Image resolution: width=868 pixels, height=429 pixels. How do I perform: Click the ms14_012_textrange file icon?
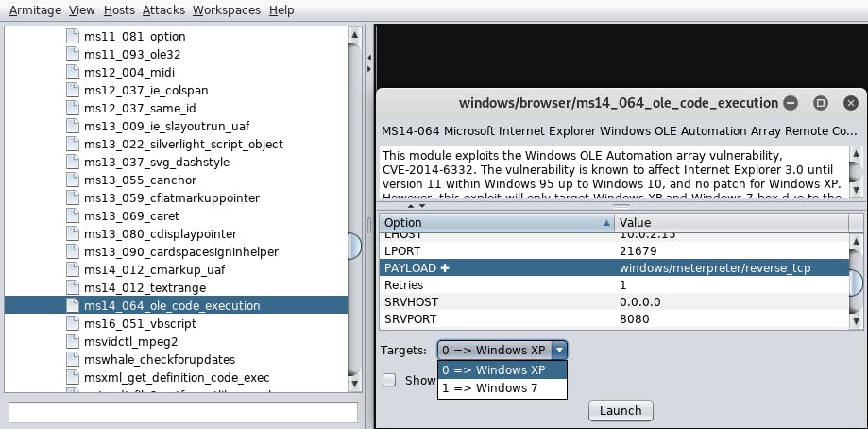coord(73,288)
